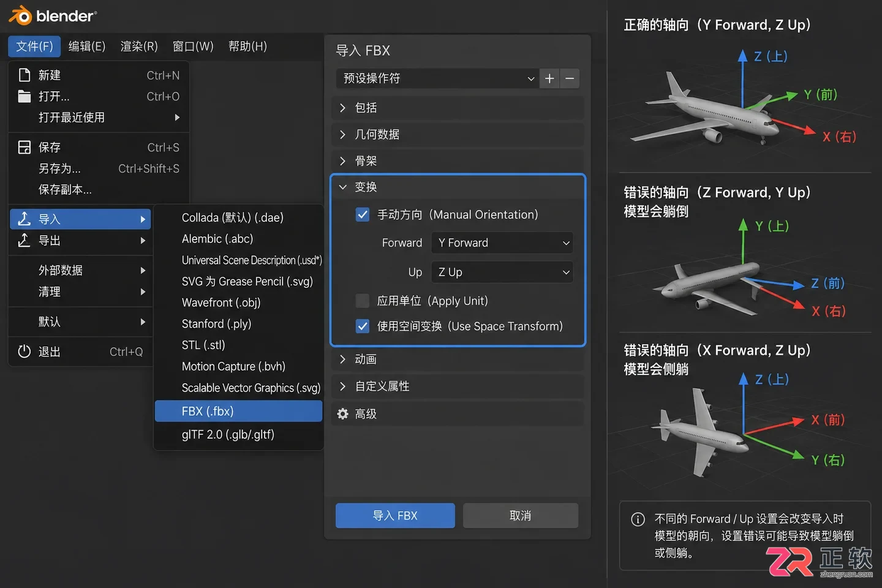Expand the 几何数据 section
Viewport: 882px width, 588px height.
(458, 134)
